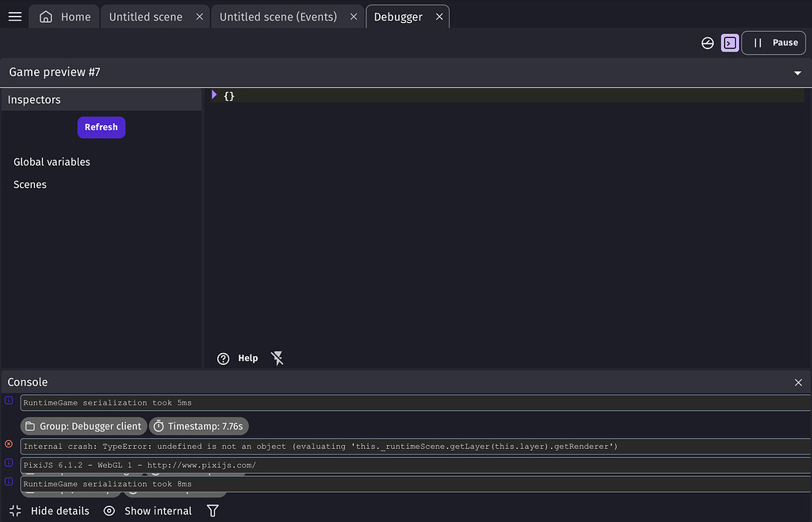
Task: Toggle Hide details in the console
Action: [50, 511]
